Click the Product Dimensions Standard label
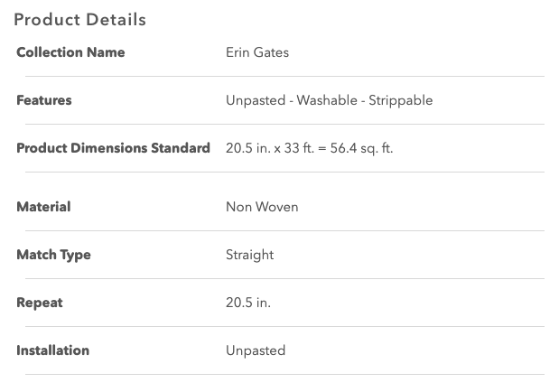The width and height of the screenshot is (559, 392). click(x=113, y=148)
